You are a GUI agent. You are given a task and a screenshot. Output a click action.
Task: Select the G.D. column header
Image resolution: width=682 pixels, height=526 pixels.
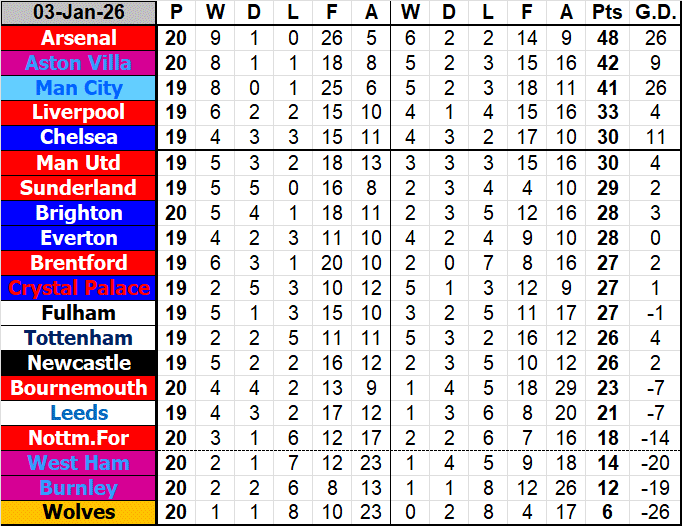click(654, 13)
